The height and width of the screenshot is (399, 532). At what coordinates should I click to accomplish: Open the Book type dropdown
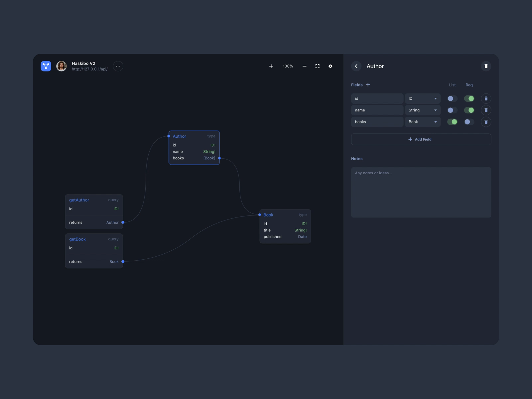[422, 122]
